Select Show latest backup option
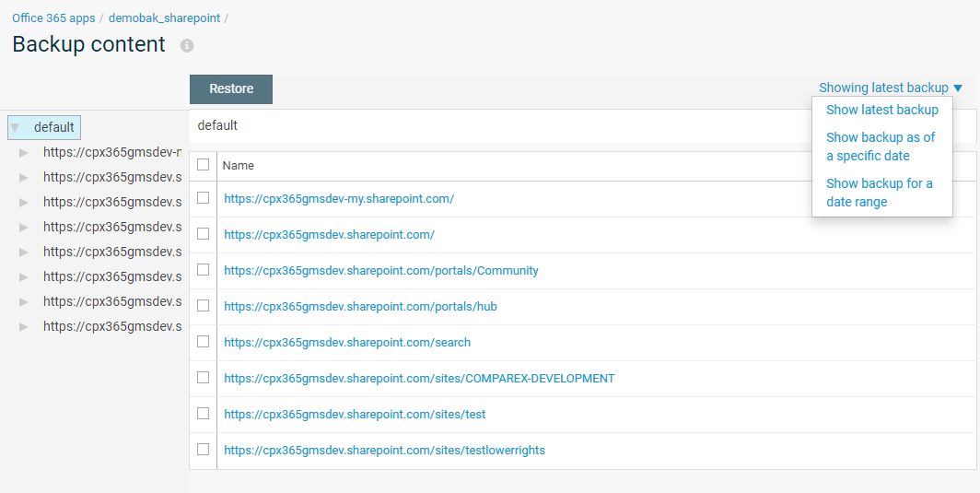The width and height of the screenshot is (980, 493). click(x=881, y=110)
